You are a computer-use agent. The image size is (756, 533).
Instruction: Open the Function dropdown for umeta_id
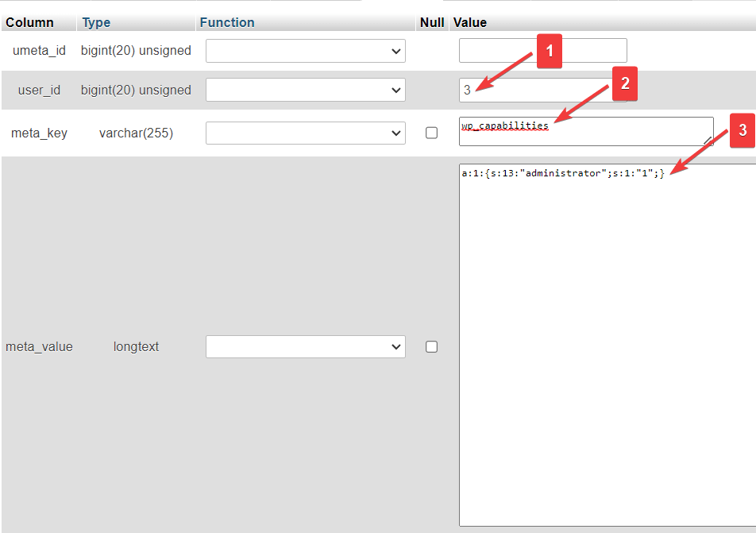tap(305, 50)
